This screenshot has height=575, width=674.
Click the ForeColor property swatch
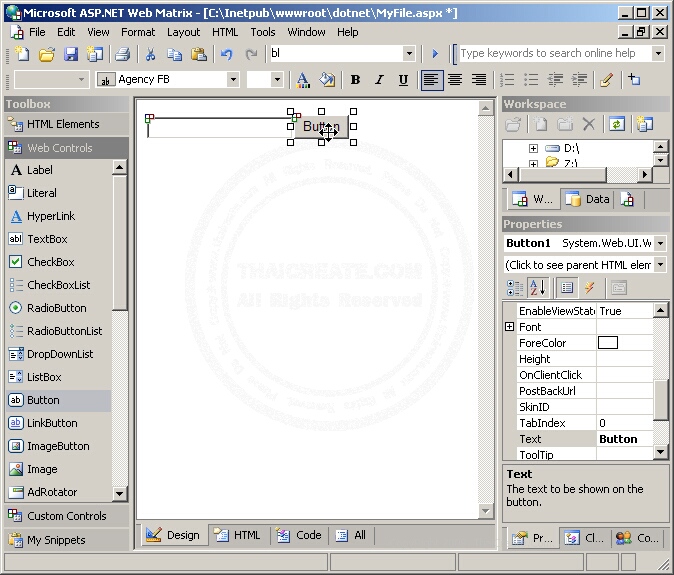click(x=608, y=343)
